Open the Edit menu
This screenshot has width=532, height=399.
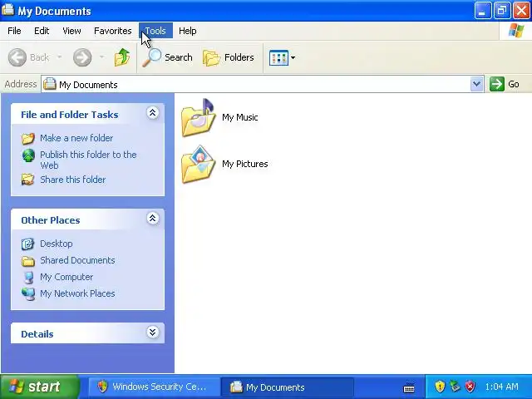pos(42,31)
